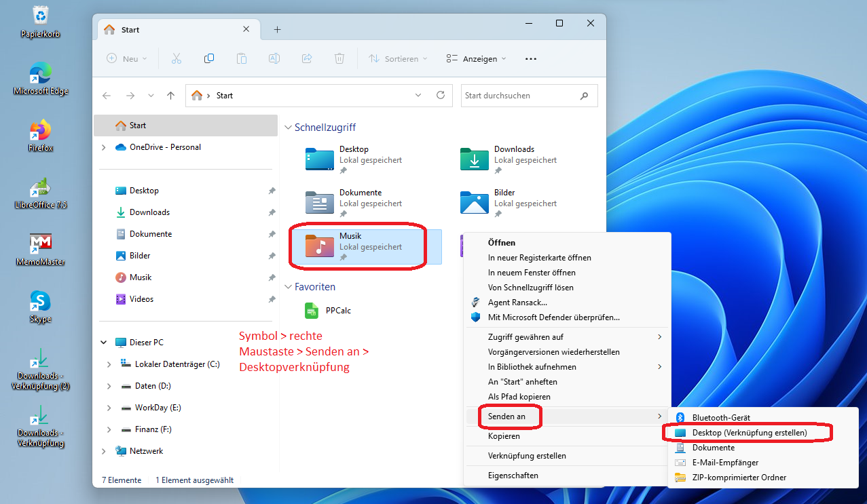Viewport: 867px width, 504px height.
Task: Open the Sortieren dropdown
Action: [398, 59]
